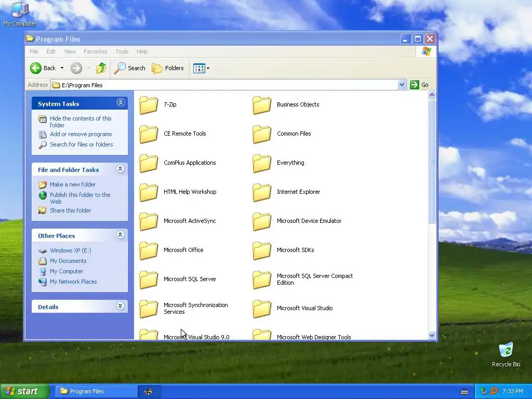Open My Network Places link

(73, 282)
